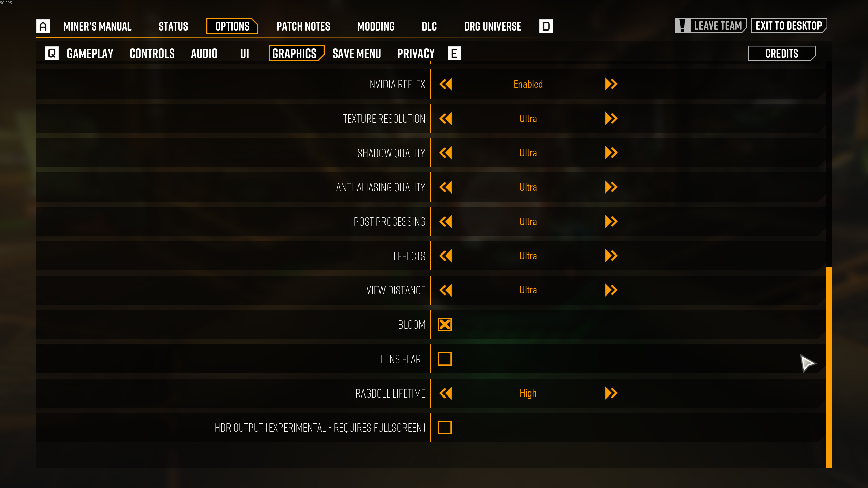
Task: Click the Exit to Desktop button
Action: [789, 26]
